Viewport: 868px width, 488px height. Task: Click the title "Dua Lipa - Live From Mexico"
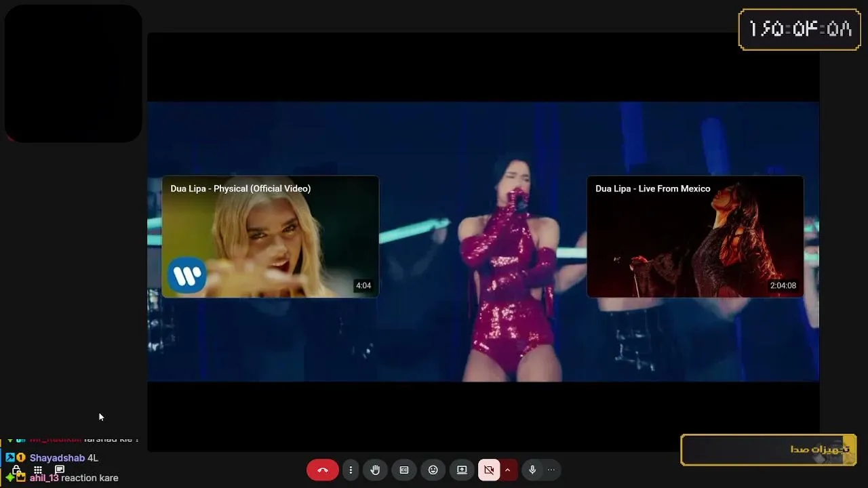pos(653,188)
